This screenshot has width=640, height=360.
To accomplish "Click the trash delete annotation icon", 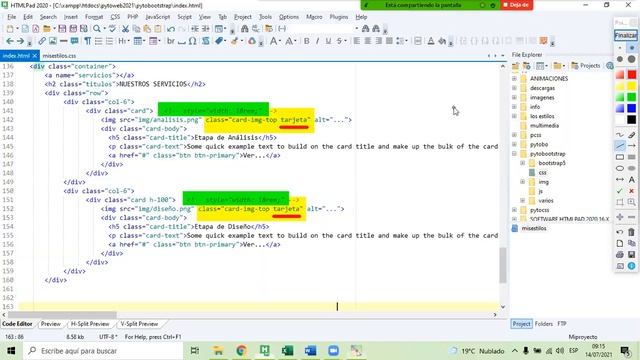I will [631, 232].
